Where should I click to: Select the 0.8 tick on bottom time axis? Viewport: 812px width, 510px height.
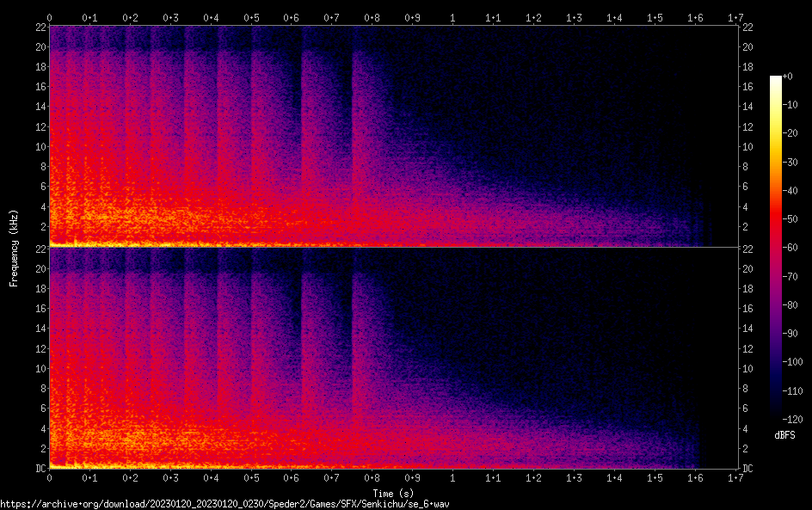coord(372,477)
